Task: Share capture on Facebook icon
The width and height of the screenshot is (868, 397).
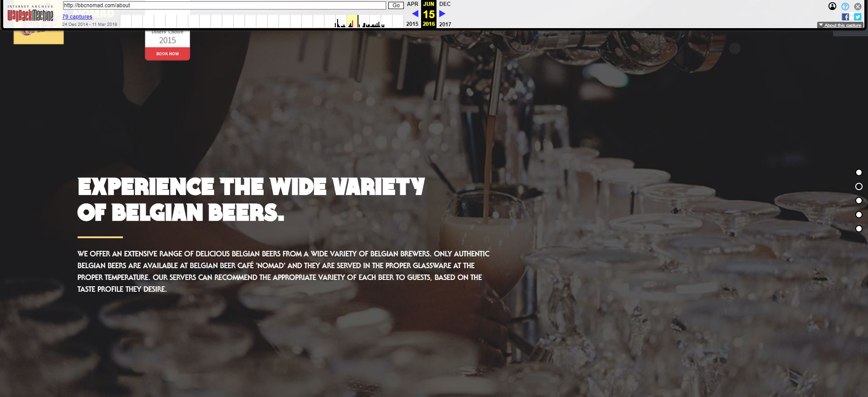Action: tap(845, 17)
